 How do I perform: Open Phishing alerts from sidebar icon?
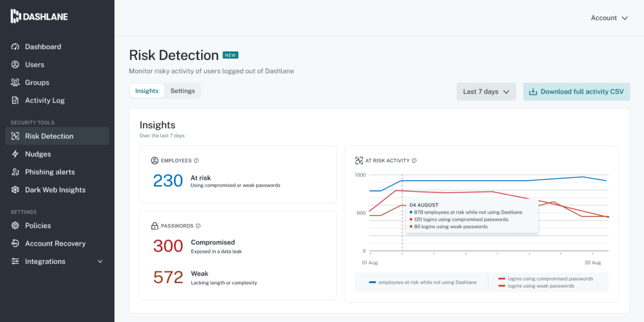[x=15, y=172]
